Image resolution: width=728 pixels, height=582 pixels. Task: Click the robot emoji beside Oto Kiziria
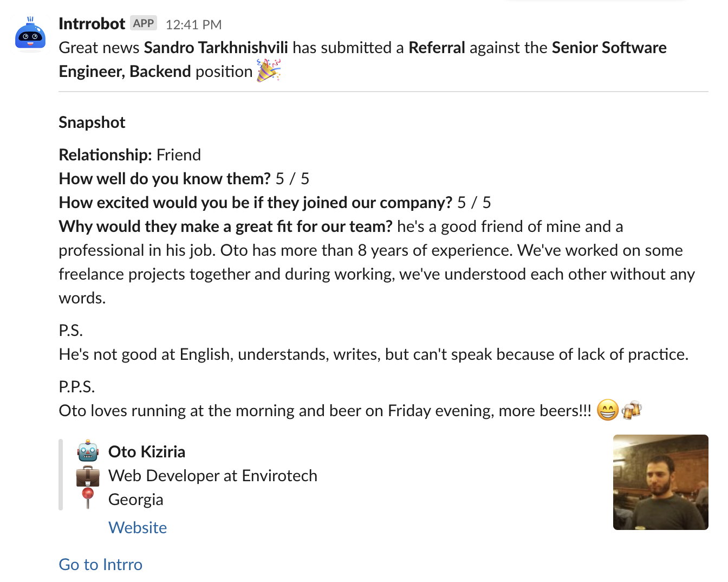click(x=88, y=451)
